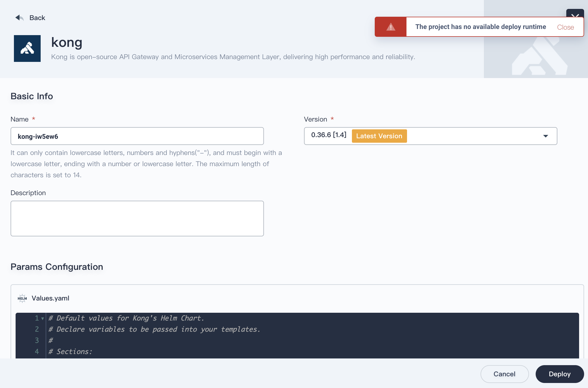Click into the Name input showing kong-iw5ew6
Viewport: 588px width, 388px height.
point(137,136)
